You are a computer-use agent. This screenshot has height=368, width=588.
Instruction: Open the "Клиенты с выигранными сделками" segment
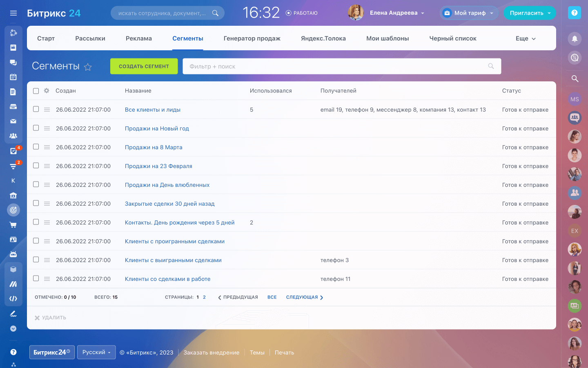[x=173, y=260]
